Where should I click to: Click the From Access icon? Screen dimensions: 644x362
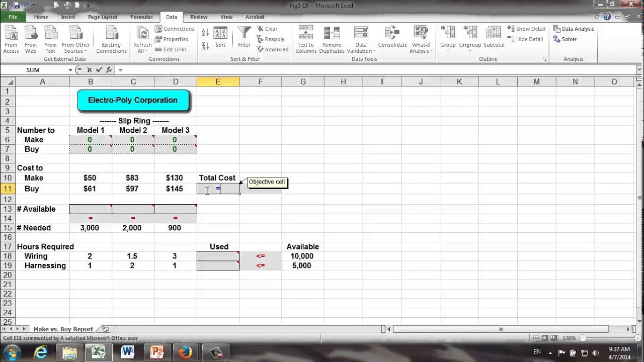pos(11,40)
